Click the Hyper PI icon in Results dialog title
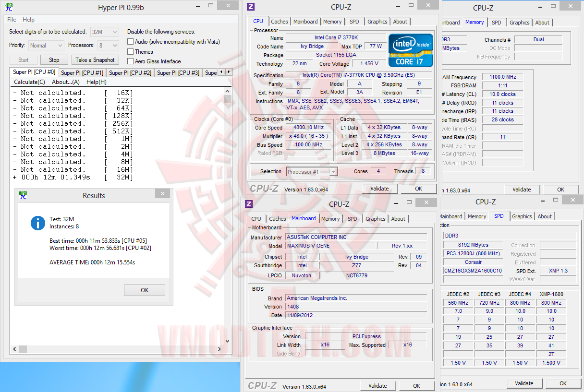584x392 pixels. [23, 195]
